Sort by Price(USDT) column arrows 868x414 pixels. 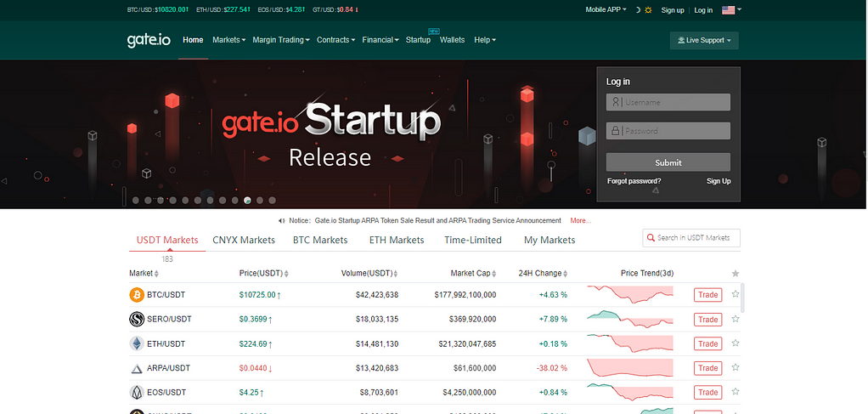(x=286, y=274)
